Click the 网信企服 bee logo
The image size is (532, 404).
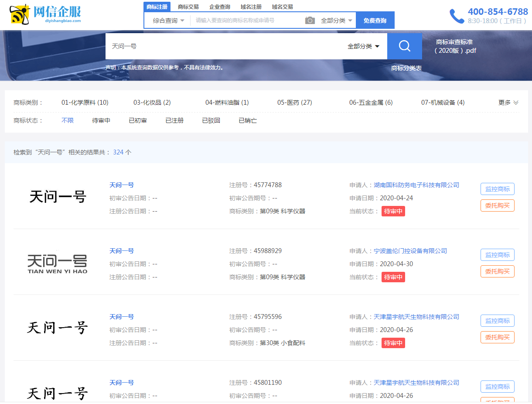click(x=45, y=15)
